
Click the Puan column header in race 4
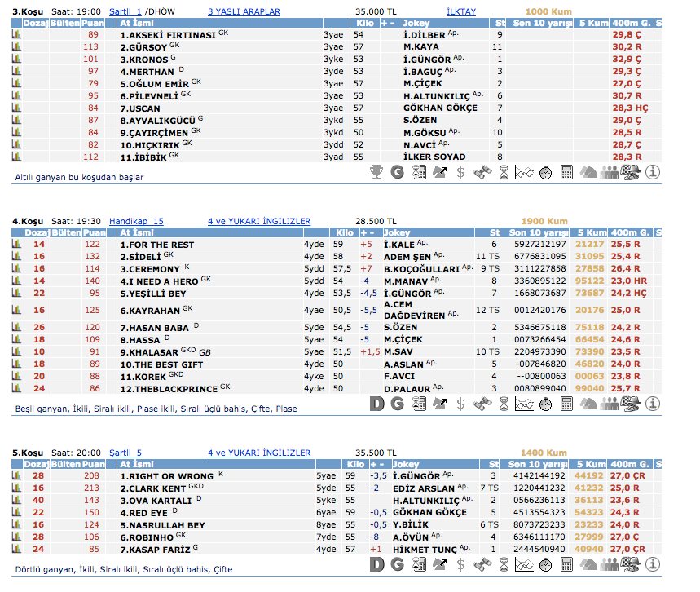[94, 232]
